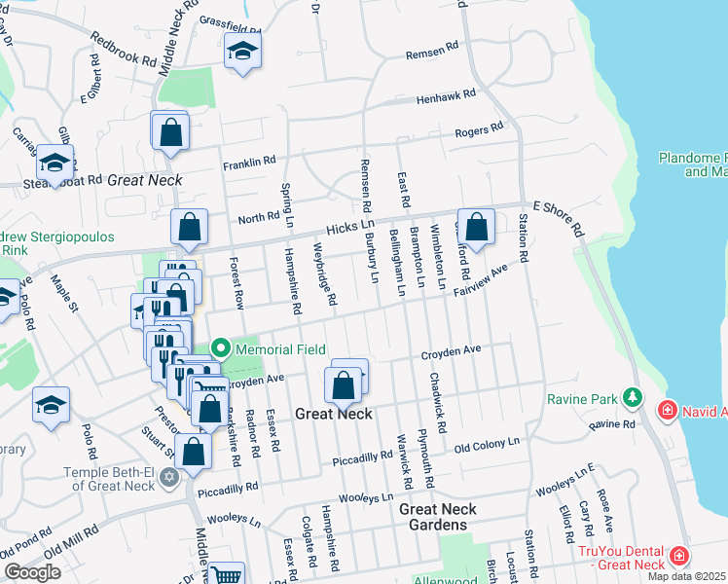Click the Rogers Rd street label

[479, 129]
